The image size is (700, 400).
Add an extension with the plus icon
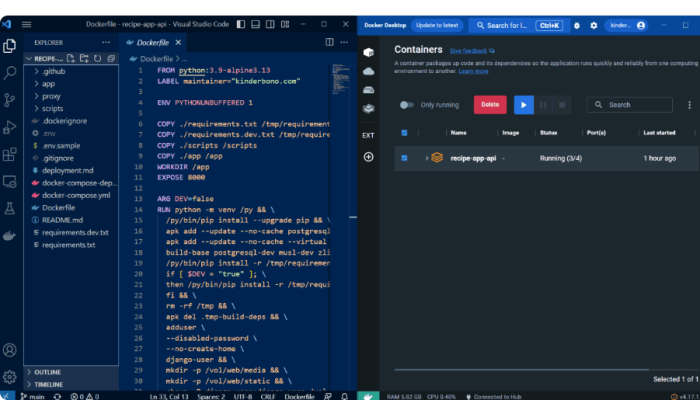368,157
